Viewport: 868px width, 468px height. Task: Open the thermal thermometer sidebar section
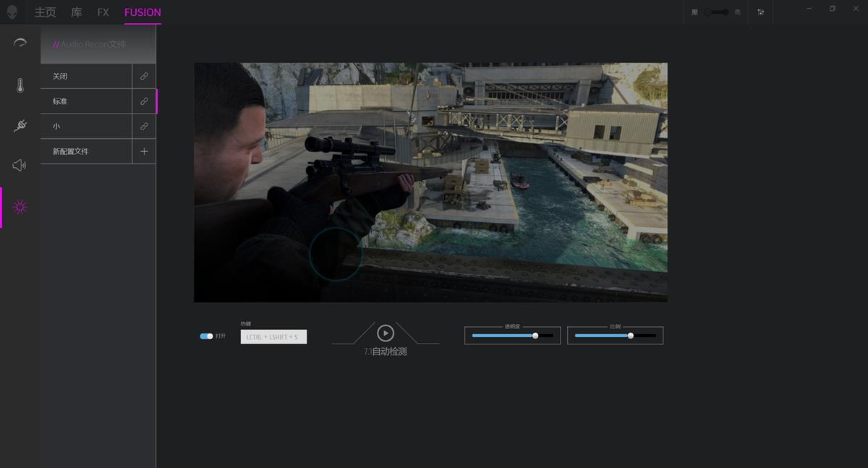point(20,85)
